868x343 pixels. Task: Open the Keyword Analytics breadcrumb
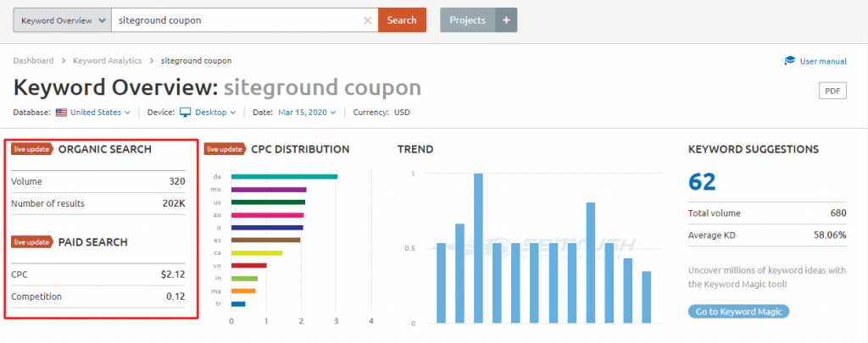tap(108, 61)
